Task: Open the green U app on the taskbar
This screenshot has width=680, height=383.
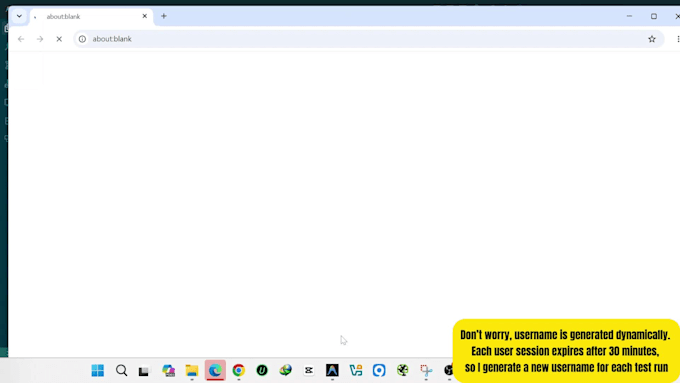Action: click(262, 370)
